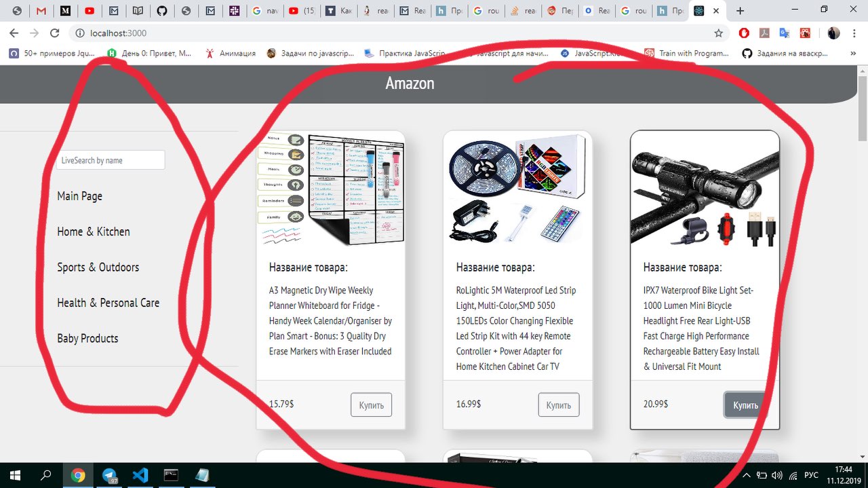This screenshot has width=868, height=488.
Task: Click the LED strip light product image
Action: pyautogui.click(x=518, y=189)
